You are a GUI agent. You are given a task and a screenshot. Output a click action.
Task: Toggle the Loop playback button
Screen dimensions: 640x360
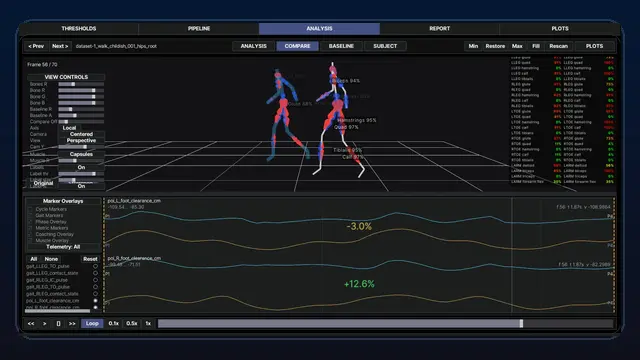point(92,323)
